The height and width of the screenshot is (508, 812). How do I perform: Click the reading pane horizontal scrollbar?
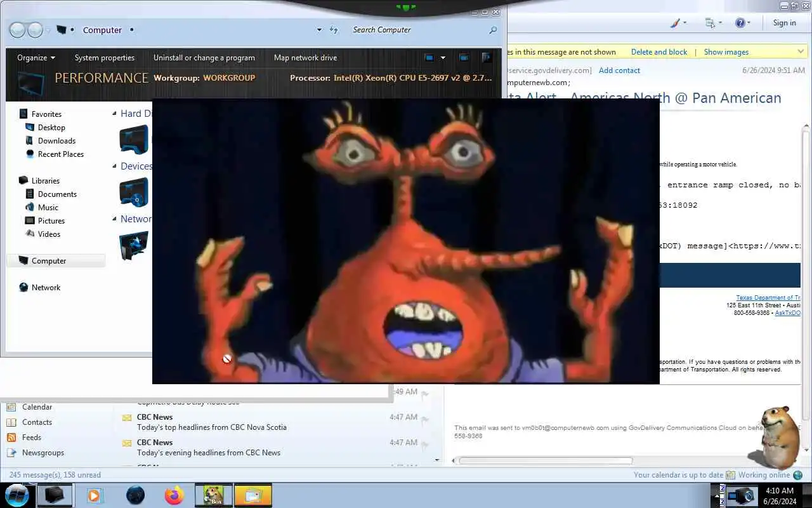(x=546, y=460)
